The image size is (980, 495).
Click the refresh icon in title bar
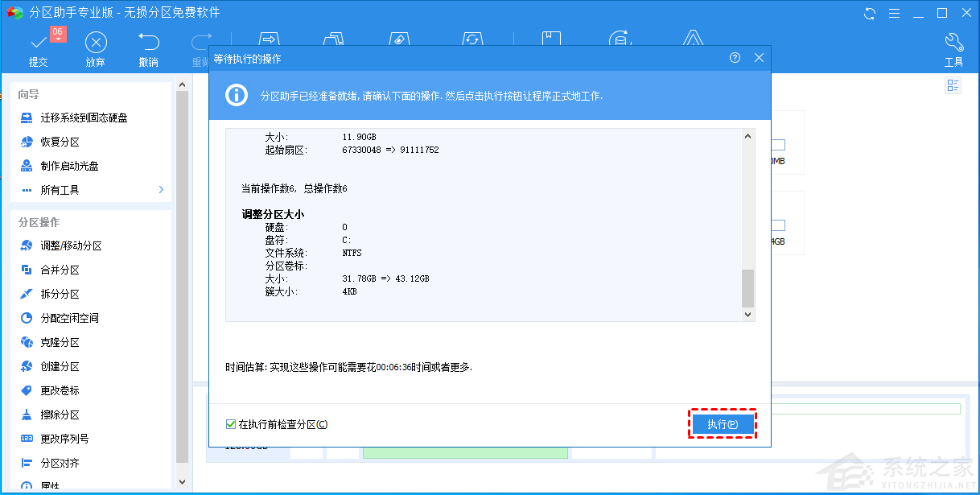pos(869,12)
